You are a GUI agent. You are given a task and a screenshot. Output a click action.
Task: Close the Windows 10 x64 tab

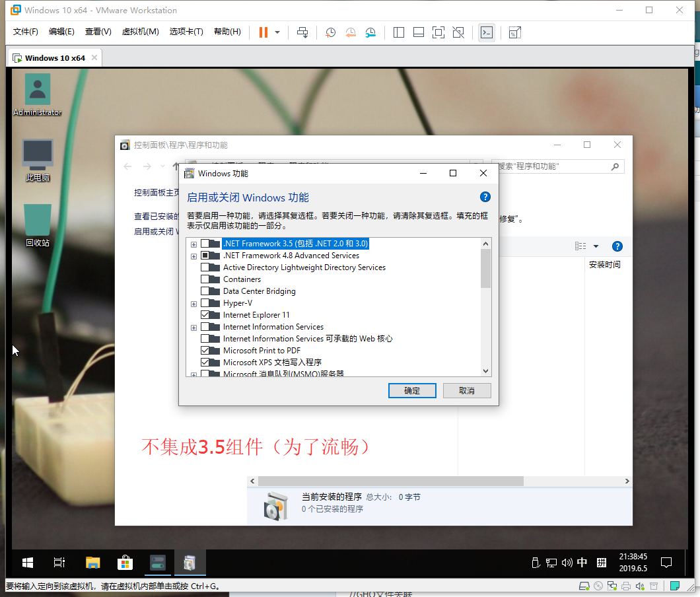94,57
